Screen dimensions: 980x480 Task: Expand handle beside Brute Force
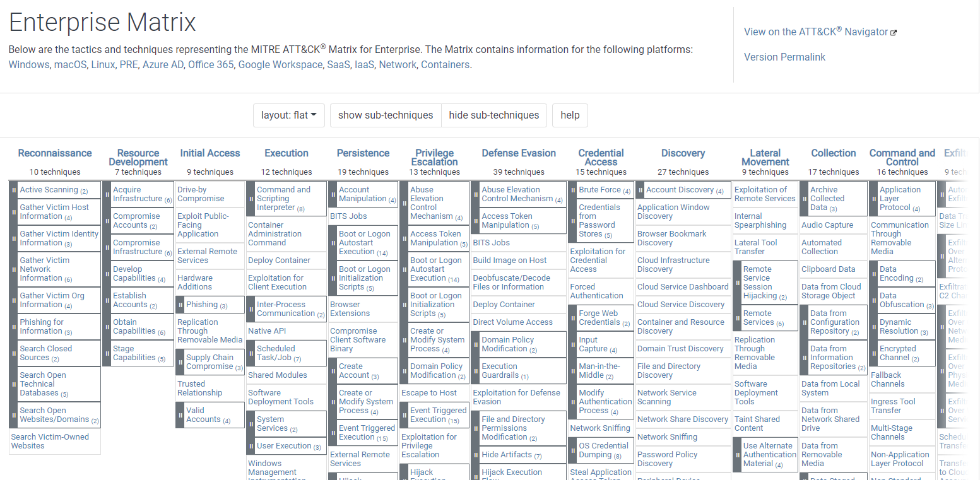point(572,190)
